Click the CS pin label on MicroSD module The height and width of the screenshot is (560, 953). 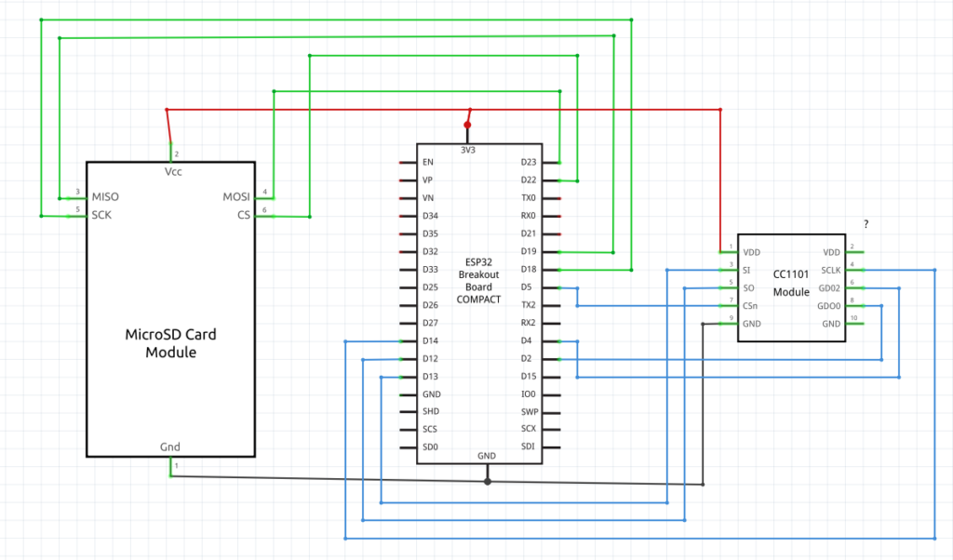(x=244, y=215)
